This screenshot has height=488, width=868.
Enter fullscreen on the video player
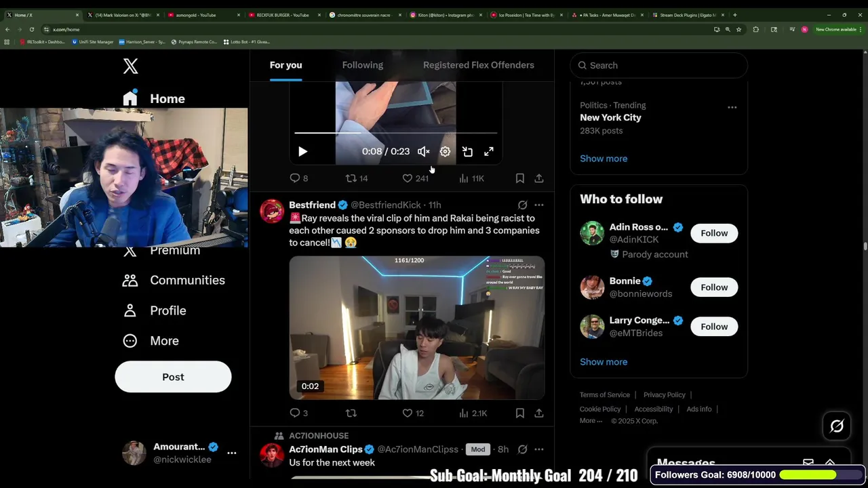click(489, 152)
